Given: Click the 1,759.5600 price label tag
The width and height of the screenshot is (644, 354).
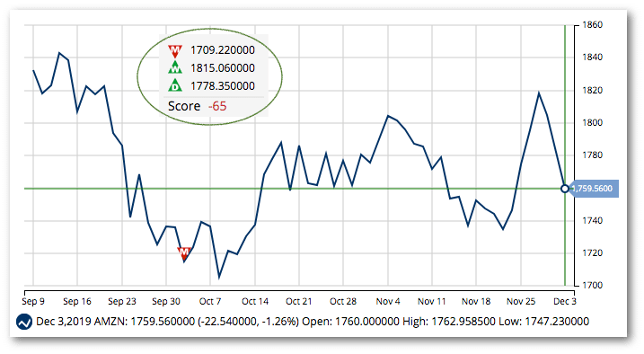Looking at the screenshot, I should point(595,189).
